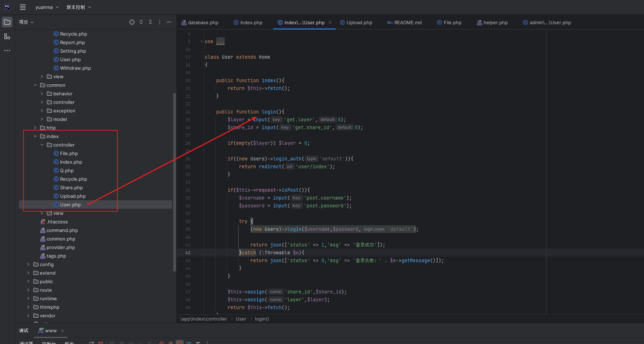Click the PhpStorm logo icon
This screenshot has width=644, height=344.
click(x=7, y=7)
